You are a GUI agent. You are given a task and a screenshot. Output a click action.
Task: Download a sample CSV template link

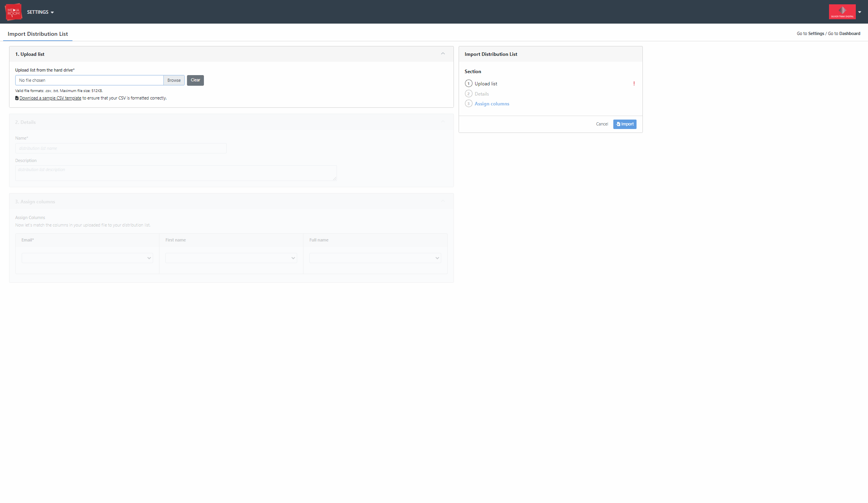(x=50, y=98)
